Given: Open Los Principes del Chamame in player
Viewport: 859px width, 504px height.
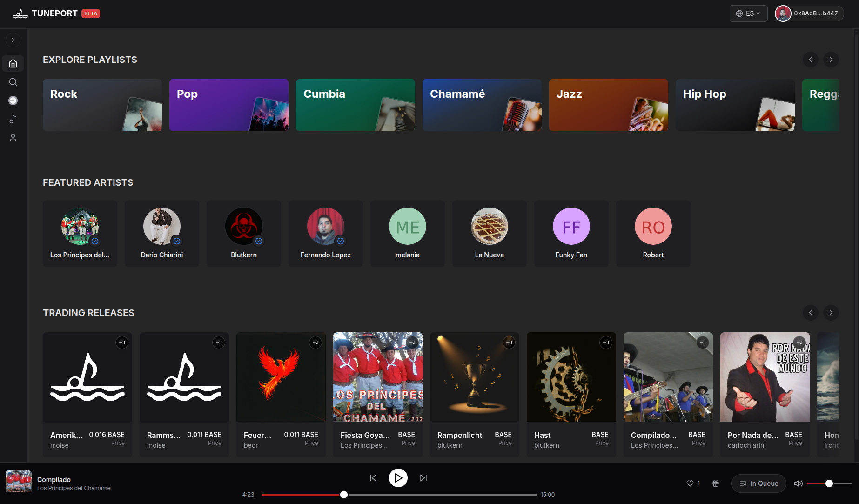Looking at the screenshot, I should point(74,488).
